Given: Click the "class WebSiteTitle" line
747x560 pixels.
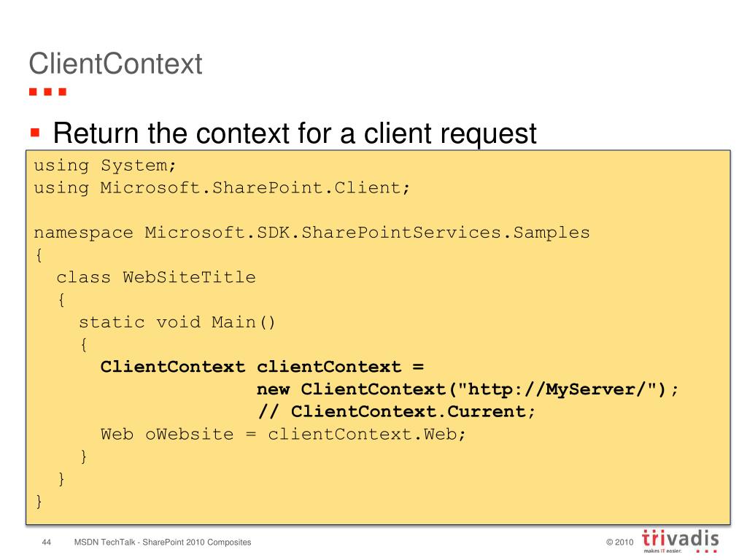Looking at the screenshot, I should pos(156,277).
